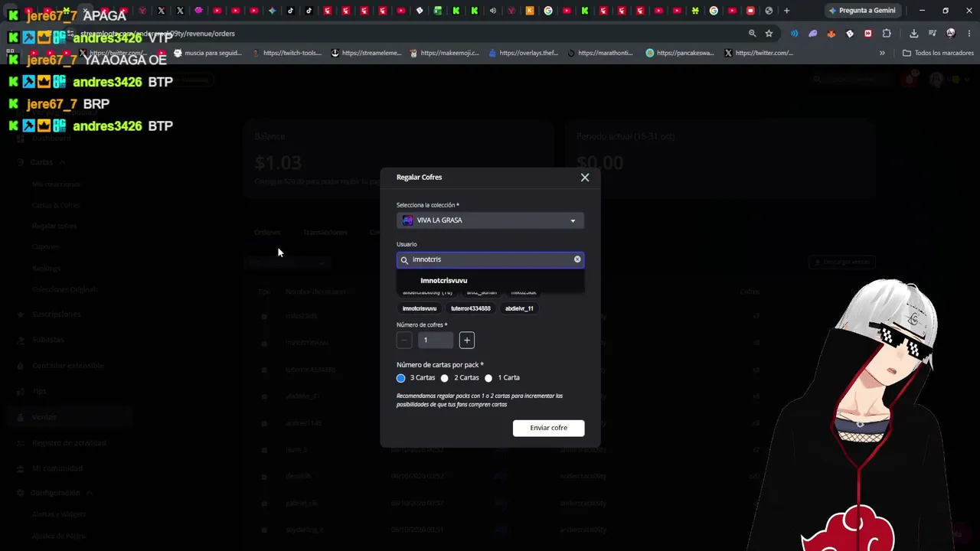980x551 pixels.
Task: Open the makeemoji bookmark
Action: (445, 54)
